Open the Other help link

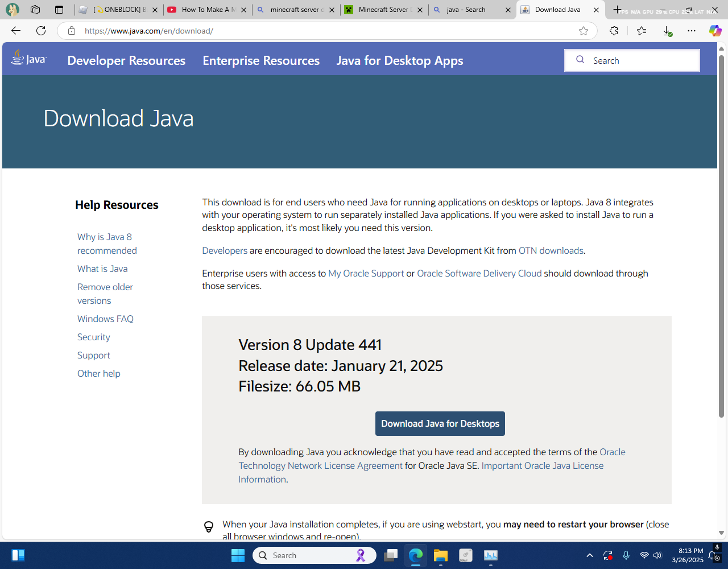[x=99, y=373]
